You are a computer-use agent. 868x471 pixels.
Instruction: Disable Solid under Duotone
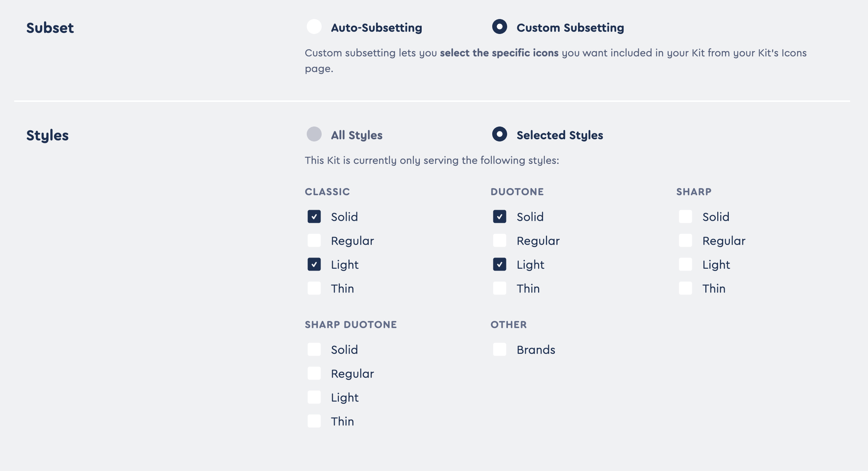(x=500, y=216)
